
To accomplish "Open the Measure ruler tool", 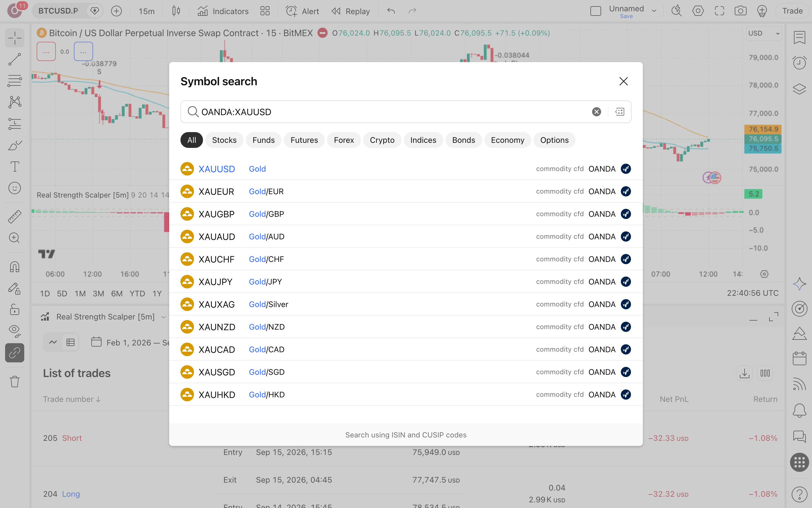I will tap(14, 217).
